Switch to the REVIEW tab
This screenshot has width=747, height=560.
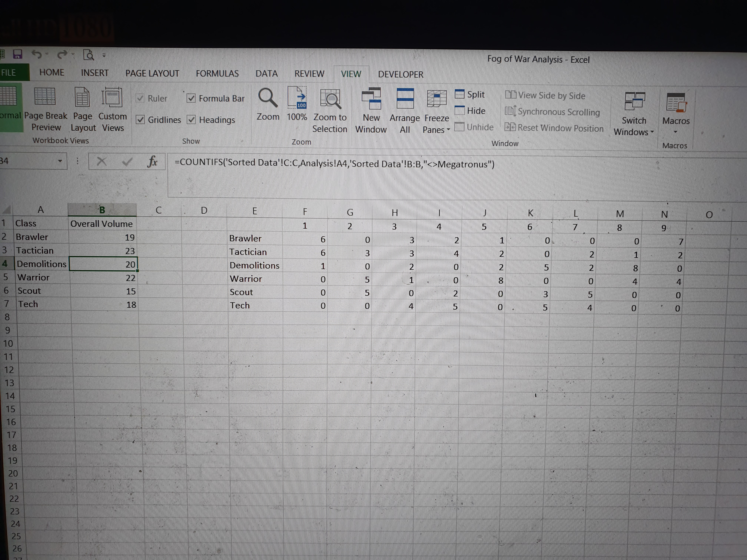click(x=309, y=74)
